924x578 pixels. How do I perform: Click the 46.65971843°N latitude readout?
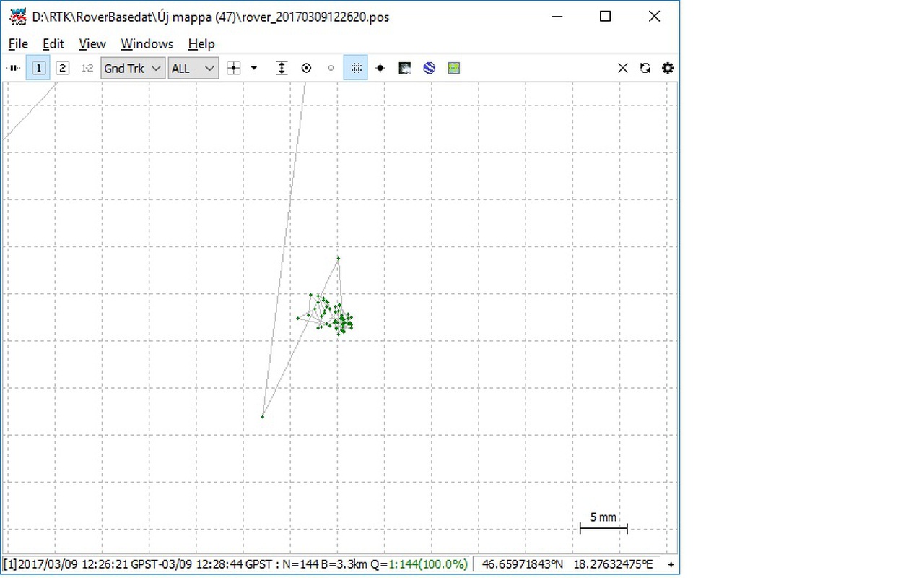523,564
